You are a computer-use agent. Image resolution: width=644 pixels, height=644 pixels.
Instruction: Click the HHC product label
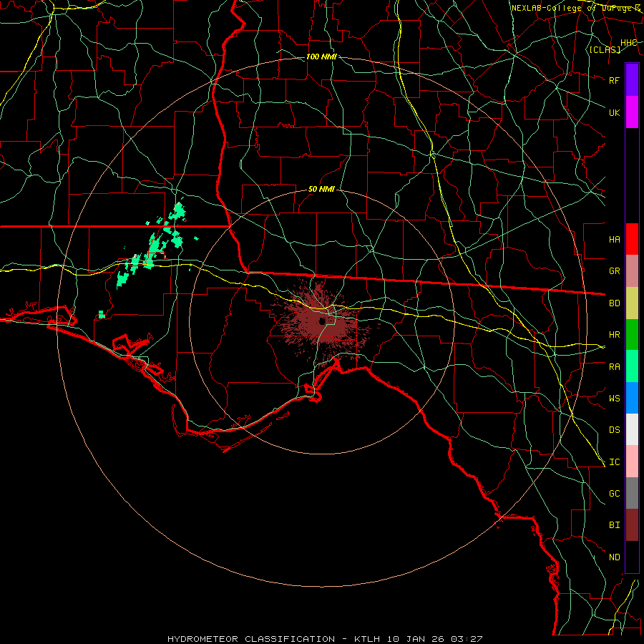(x=629, y=43)
